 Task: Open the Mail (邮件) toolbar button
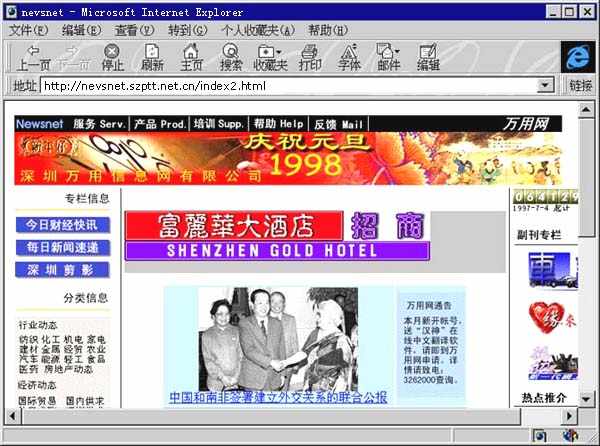[388, 57]
